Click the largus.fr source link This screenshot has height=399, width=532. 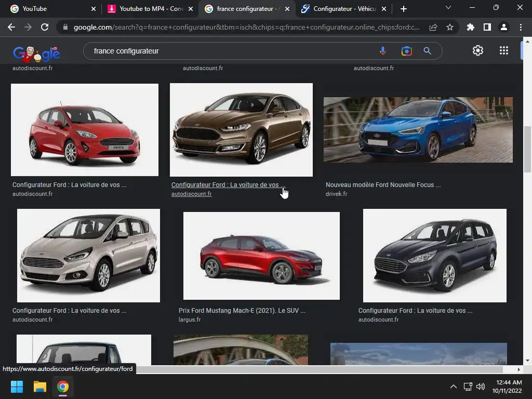(190, 320)
